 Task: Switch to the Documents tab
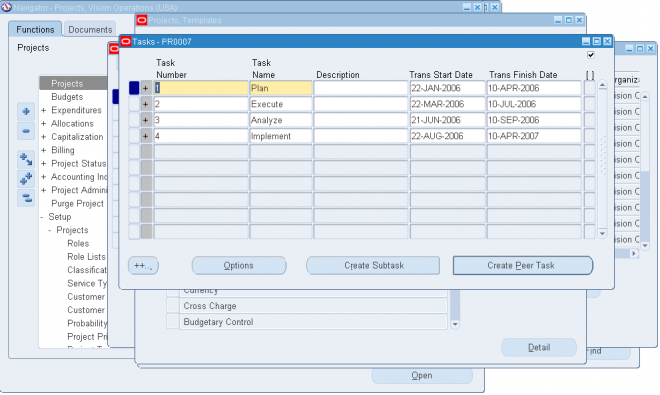pos(90,29)
